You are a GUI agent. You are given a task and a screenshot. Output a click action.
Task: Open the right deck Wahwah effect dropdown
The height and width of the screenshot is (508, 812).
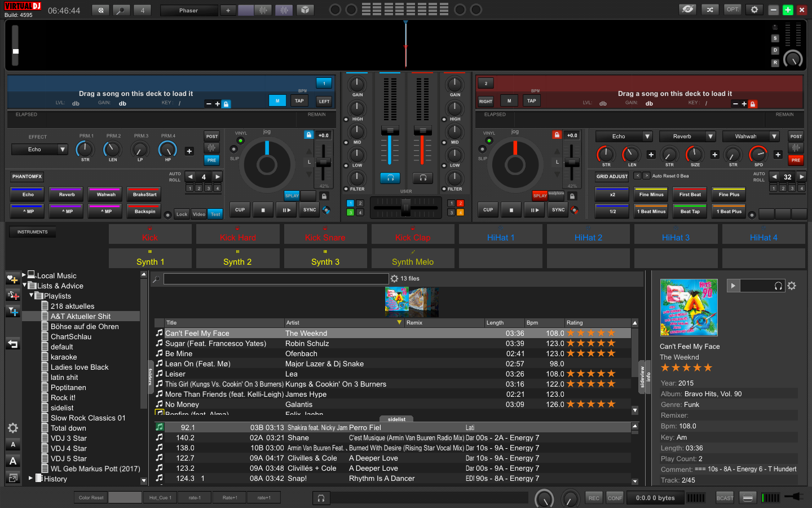(774, 136)
